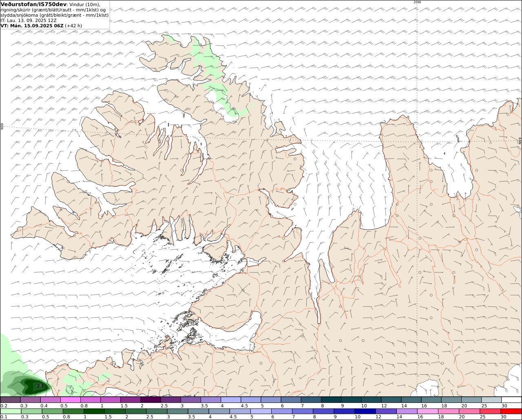
Task: Select lower scale swatch starting at 2.5
Action: 156,411
